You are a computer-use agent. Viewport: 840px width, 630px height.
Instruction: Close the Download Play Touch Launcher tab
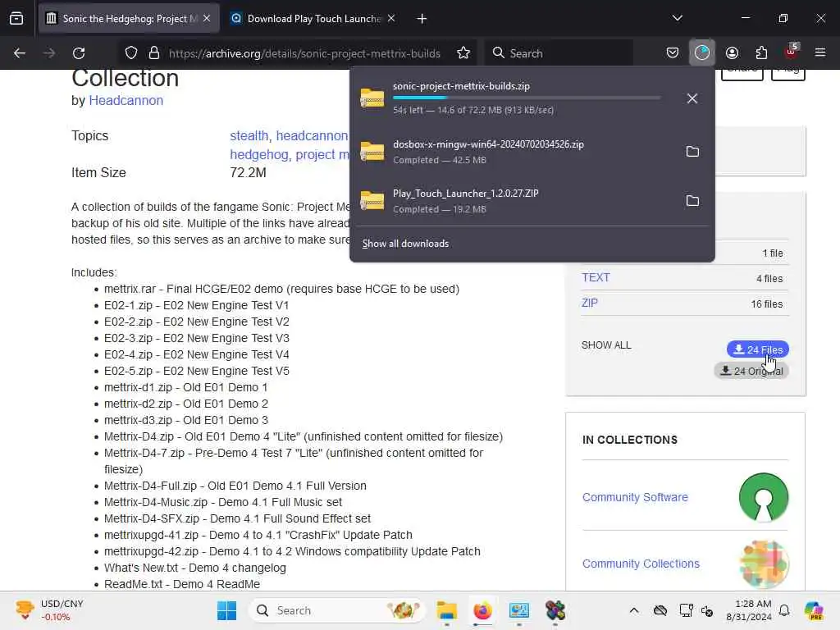coord(391,19)
